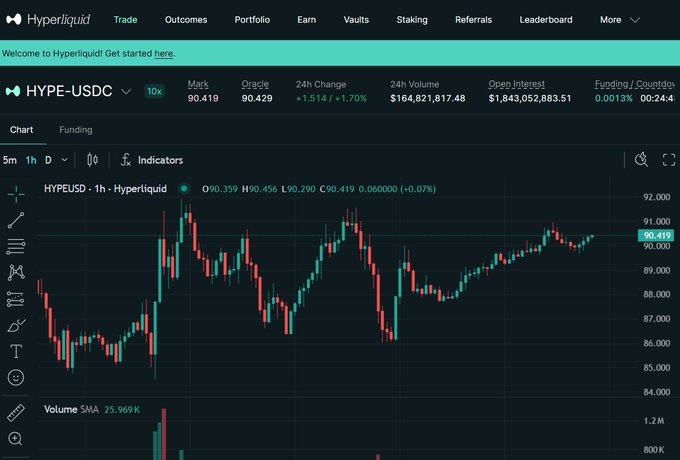Screen dimensions: 680x460
Task: Select the XABCD pattern tool
Action: pyautogui.click(x=16, y=273)
